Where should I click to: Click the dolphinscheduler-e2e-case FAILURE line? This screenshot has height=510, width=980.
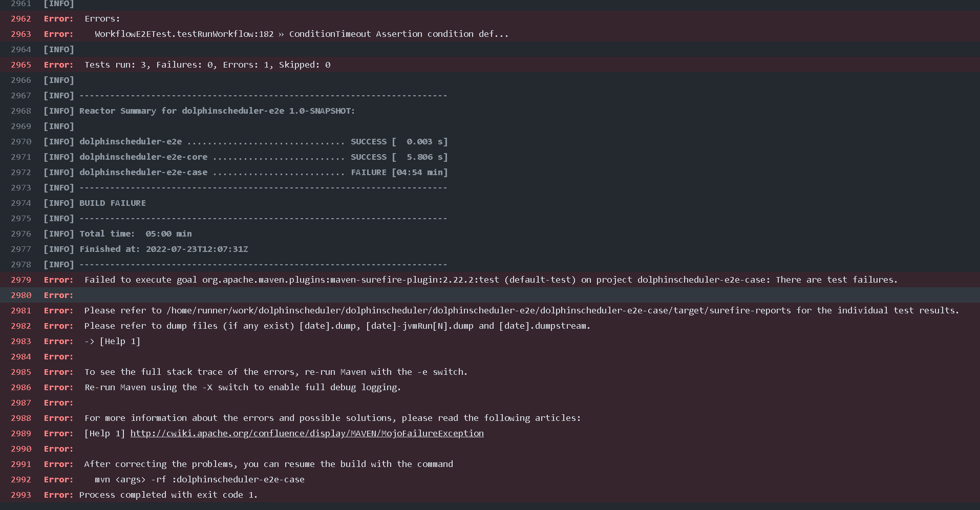[x=490, y=172]
